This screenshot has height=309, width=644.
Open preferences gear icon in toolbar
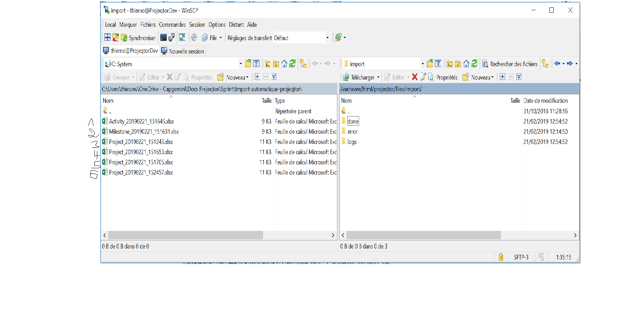(194, 38)
